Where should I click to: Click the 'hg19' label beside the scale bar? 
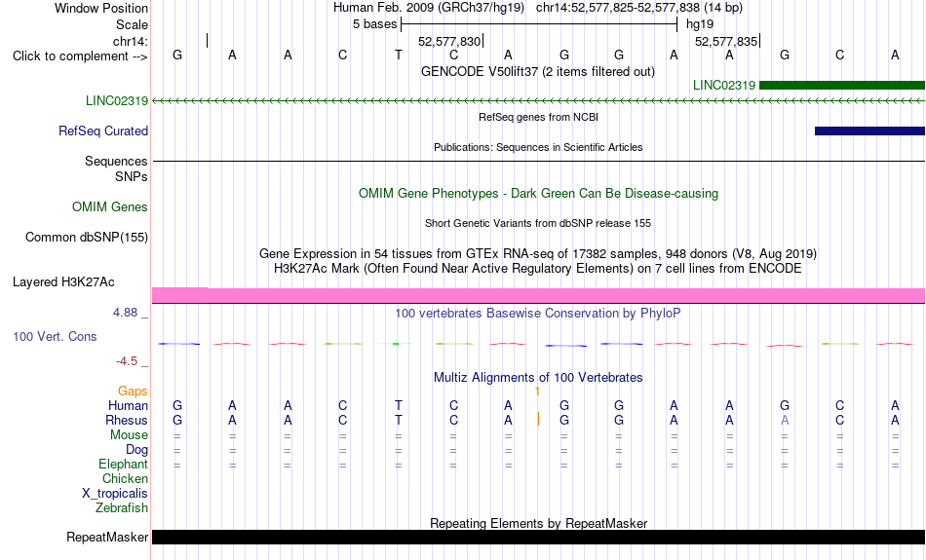tap(699, 24)
